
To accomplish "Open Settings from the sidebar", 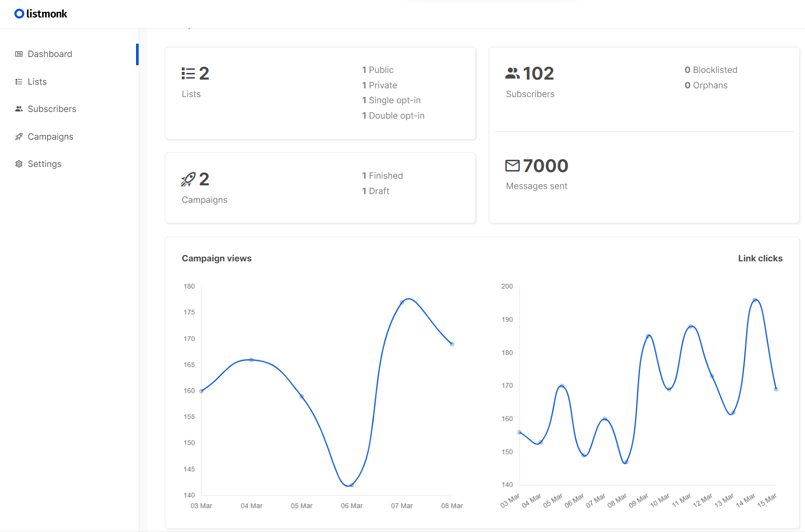I will click(x=45, y=164).
